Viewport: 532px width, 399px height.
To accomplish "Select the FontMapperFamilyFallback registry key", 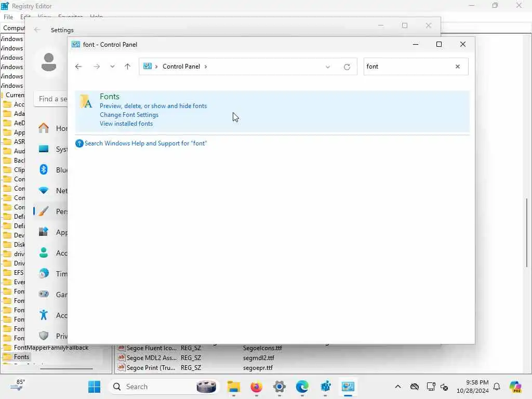I will click(x=51, y=348).
